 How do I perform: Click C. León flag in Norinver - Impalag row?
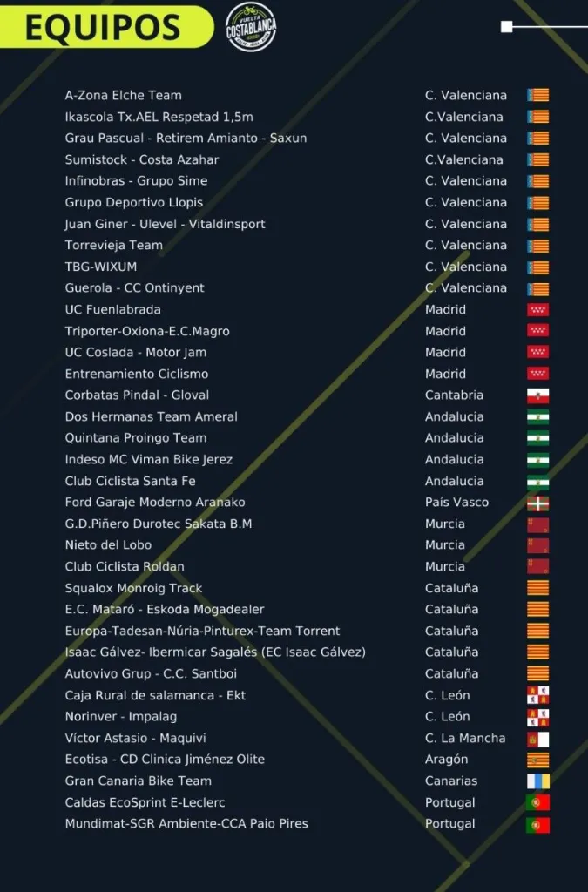click(537, 717)
